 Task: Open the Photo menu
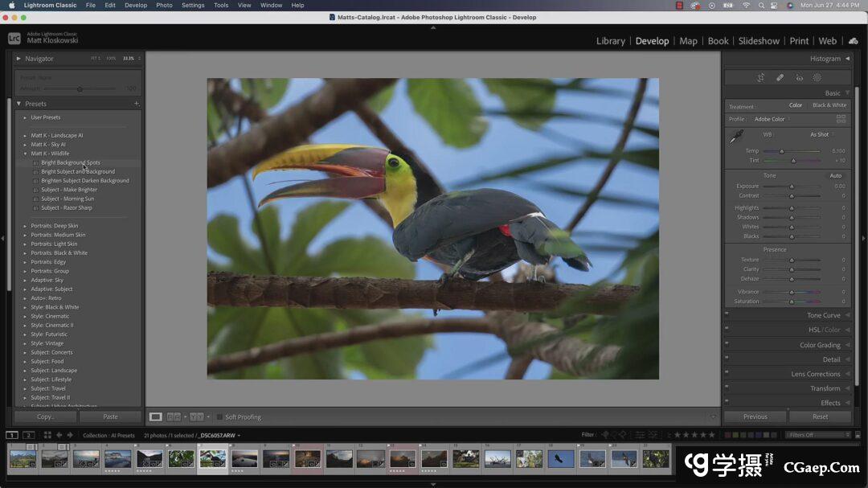(x=164, y=5)
